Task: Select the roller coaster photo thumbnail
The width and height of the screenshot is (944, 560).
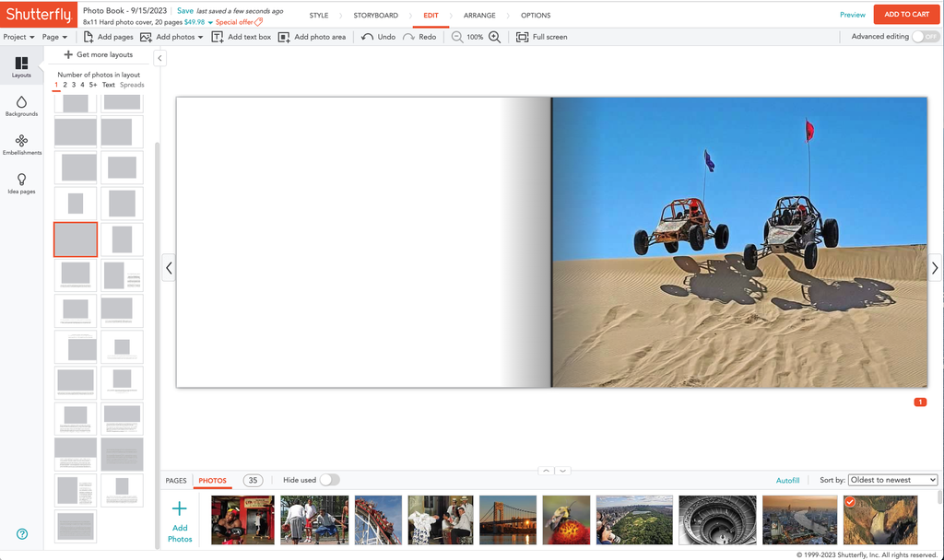Action: (378, 520)
